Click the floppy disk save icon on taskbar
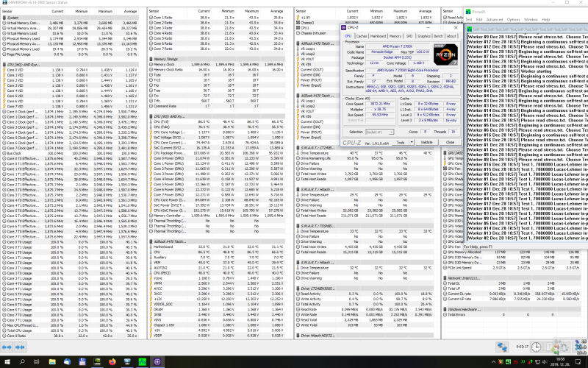 82,362
